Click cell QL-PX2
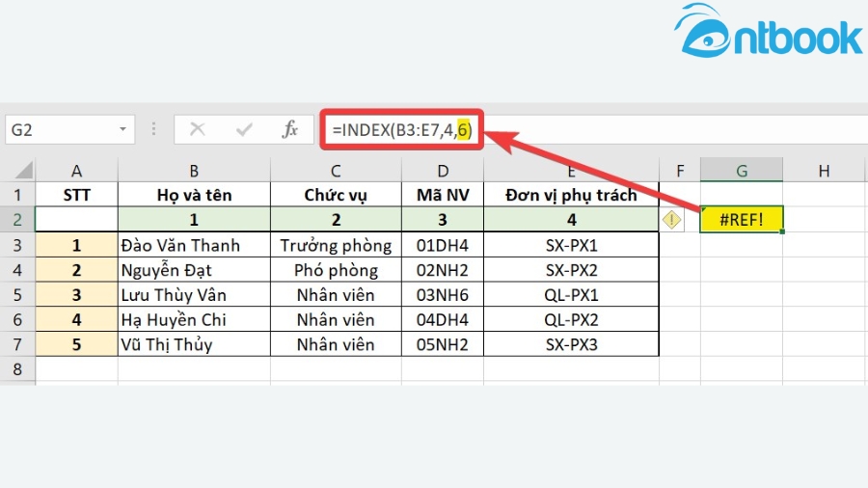This screenshot has height=488, width=868. tap(571, 319)
